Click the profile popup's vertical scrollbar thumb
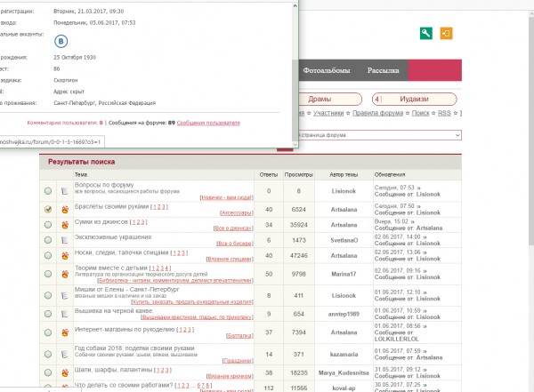The width and height of the screenshot is (534, 392). click(295, 99)
